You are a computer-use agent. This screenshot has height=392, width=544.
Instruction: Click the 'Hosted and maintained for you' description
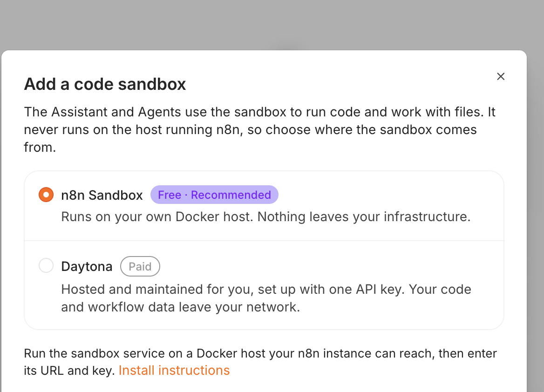pyautogui.click(x=266, y=298)
